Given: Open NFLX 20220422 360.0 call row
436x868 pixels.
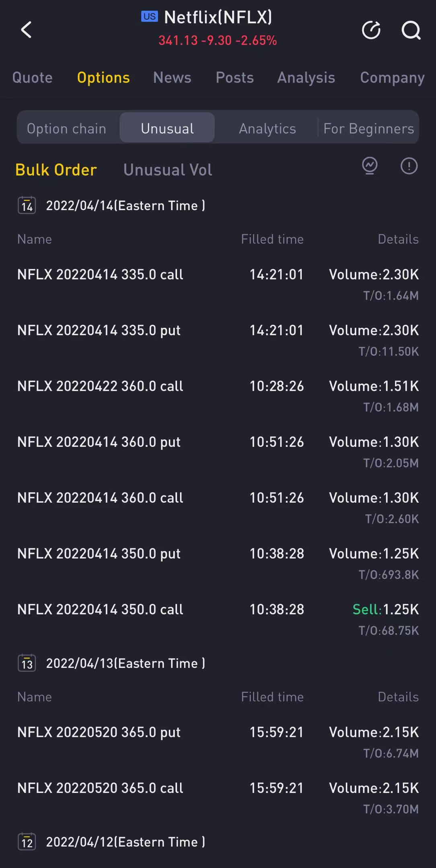Looking at the screenshot, I should [218, 396].
